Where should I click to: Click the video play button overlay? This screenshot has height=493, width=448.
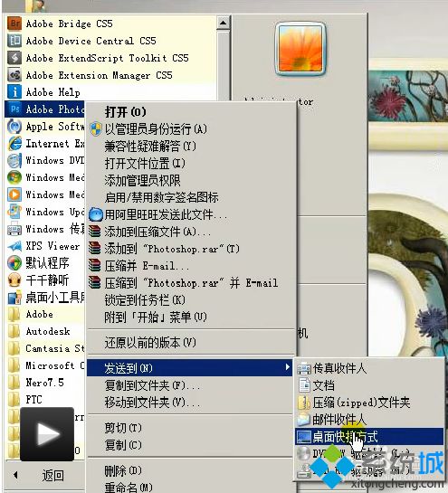coord(47,434)
